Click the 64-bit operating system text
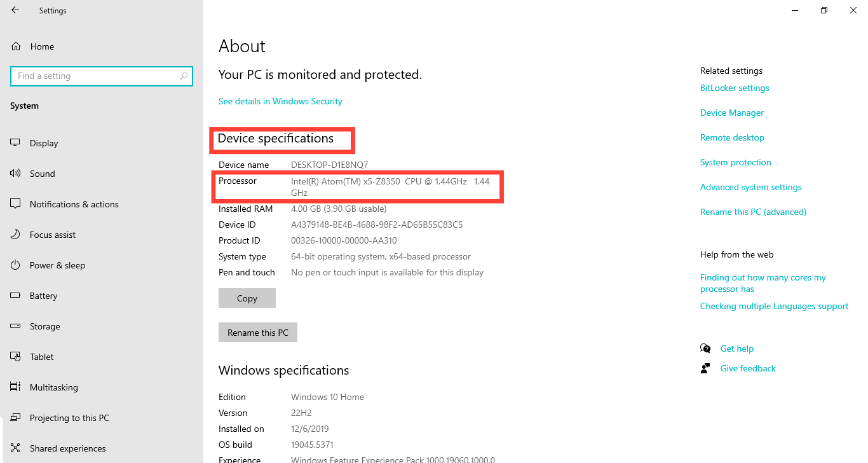Screen dimensions: 868x463 click(381, 256)
